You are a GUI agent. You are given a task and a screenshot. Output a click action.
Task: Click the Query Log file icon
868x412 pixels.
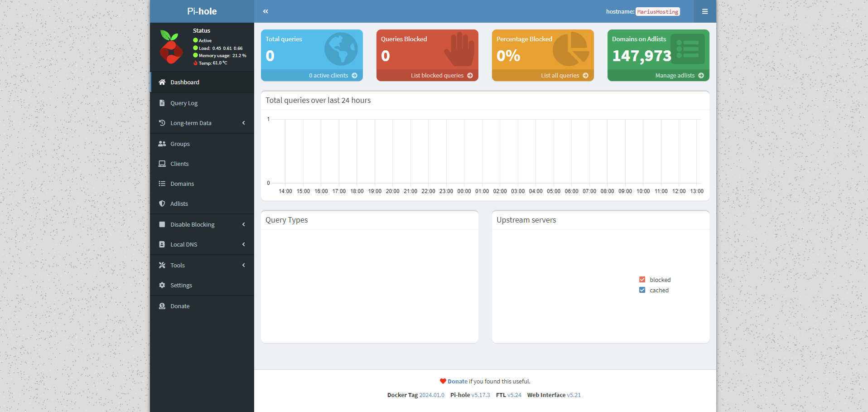pos(162,103)
